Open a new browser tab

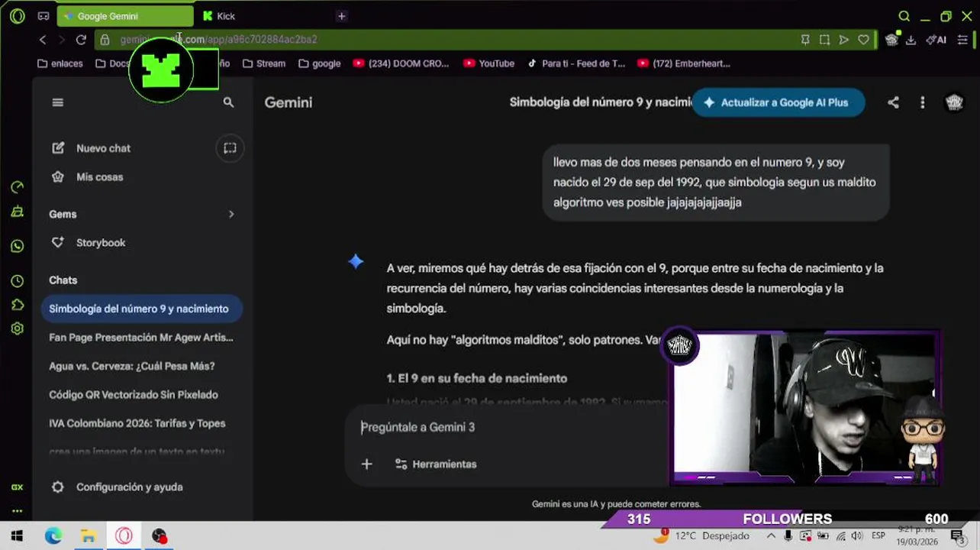pyautogui.click(x=341, y=16)
